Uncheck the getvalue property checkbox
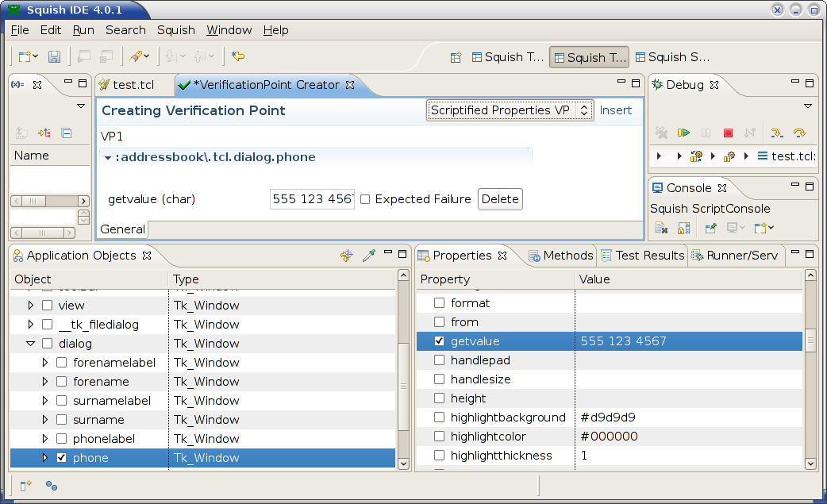The width and height of the screenshot is (827, 504). pos(439,341)
